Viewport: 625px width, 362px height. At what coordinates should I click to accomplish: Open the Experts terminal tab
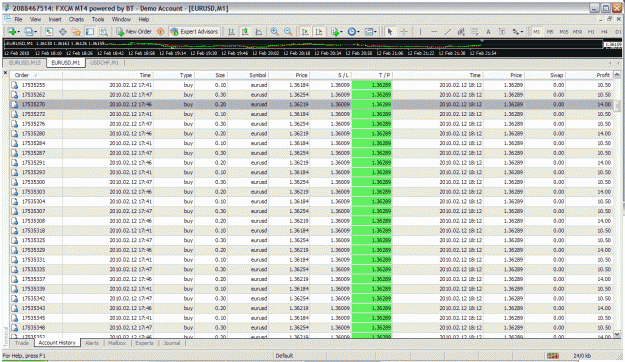[x=144, y=343]
